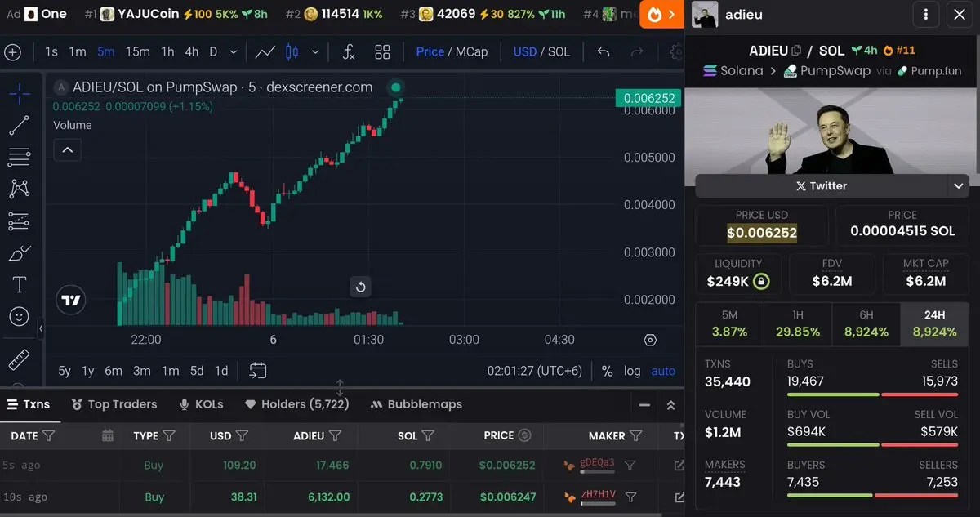Open the emoji icons tool
Image resolution: width=980 pixels, height=517 pixels.
[20, 316]
